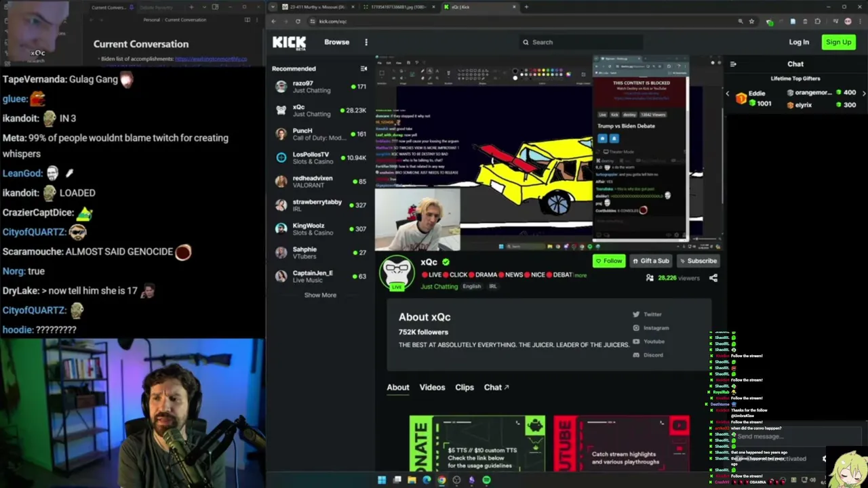Open CaptainJen_E channel from the Recommended list

point(320,277)
